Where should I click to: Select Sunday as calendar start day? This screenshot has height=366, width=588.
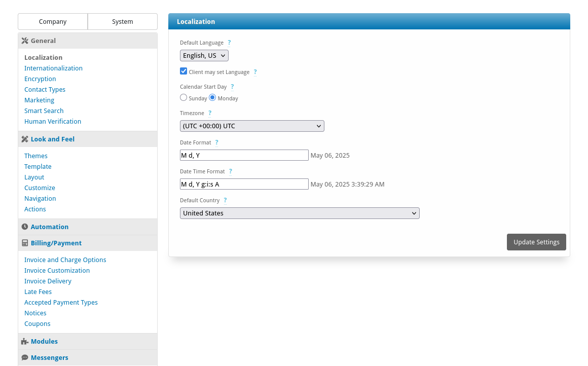point(183,97)
